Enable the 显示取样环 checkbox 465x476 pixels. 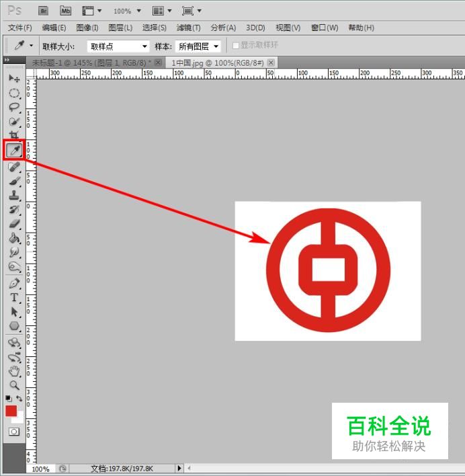click(235, 46)
